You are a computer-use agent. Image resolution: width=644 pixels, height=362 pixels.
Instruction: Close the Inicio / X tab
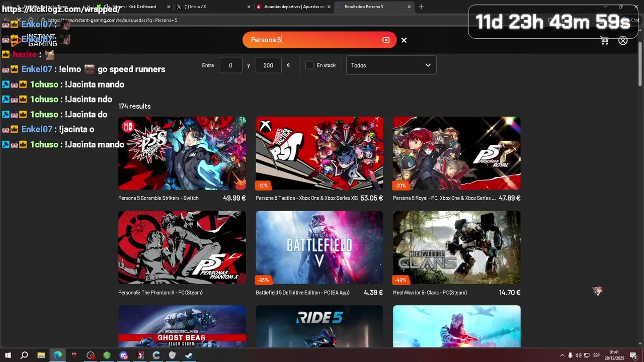[x=249, y=7]
